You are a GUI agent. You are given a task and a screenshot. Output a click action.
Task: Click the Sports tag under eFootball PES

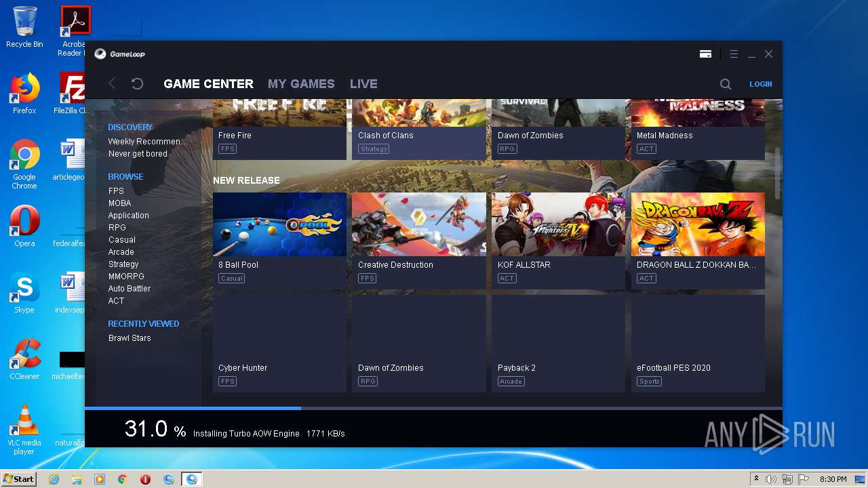(649, 382)
